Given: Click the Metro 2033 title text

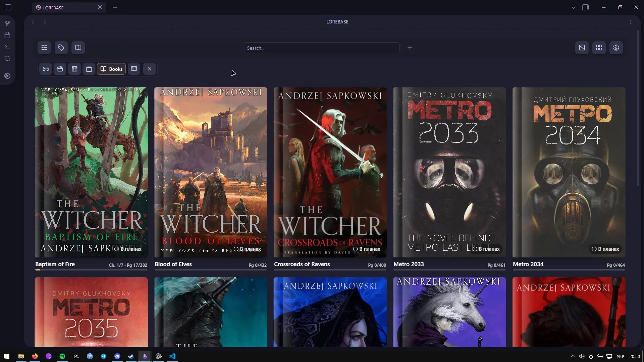Looking at the screenshot, I should pos(409,264).
